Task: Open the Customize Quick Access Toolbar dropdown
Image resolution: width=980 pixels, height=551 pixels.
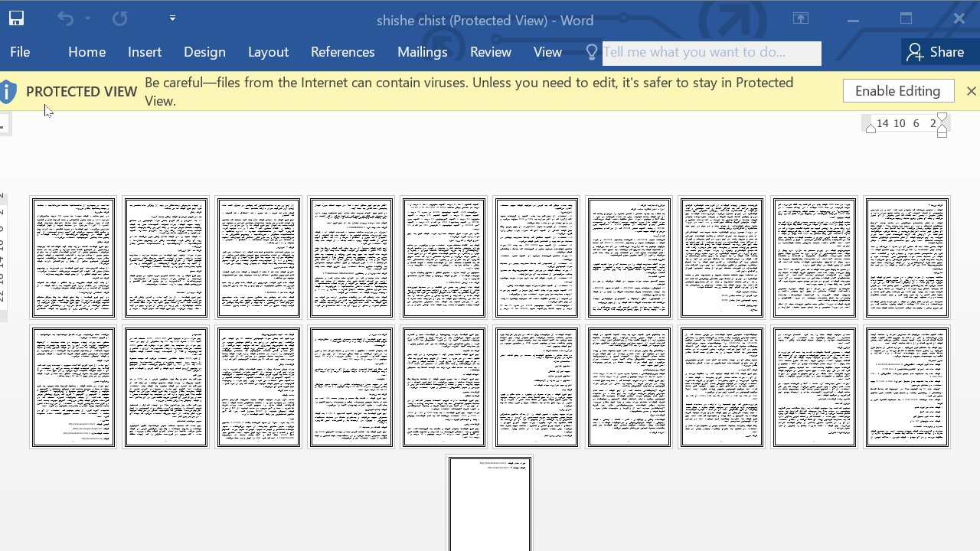Action: click(x=172, y=18)
